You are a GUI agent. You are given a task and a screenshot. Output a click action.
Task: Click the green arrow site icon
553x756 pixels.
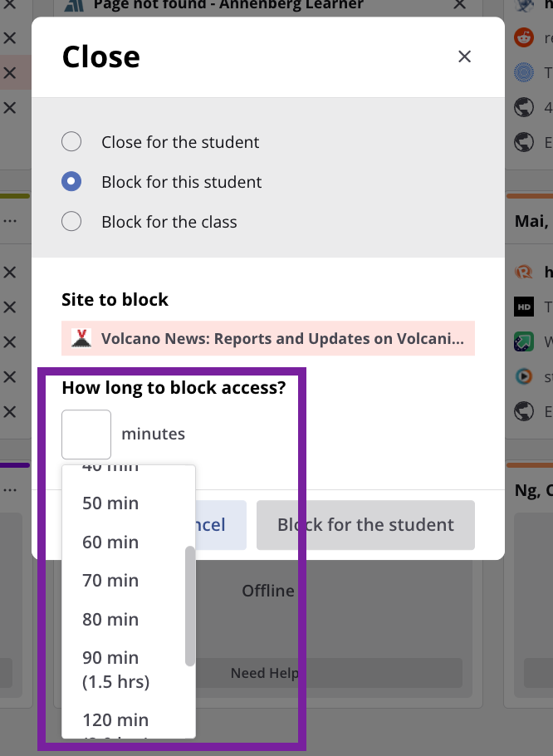point(524,341)
